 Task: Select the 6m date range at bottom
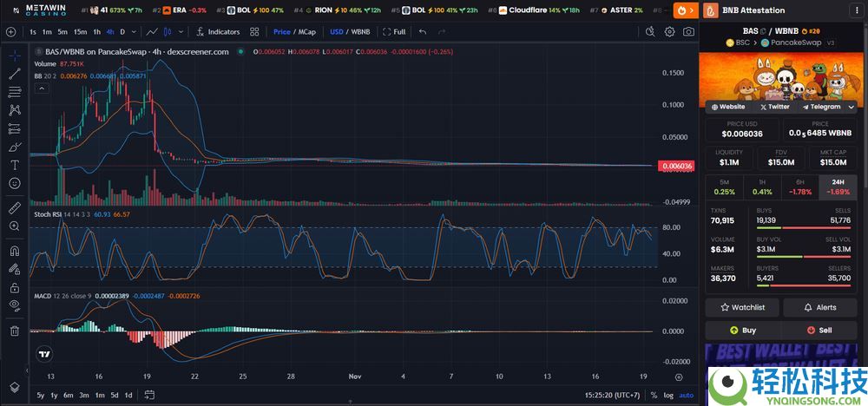pos(69,396)
